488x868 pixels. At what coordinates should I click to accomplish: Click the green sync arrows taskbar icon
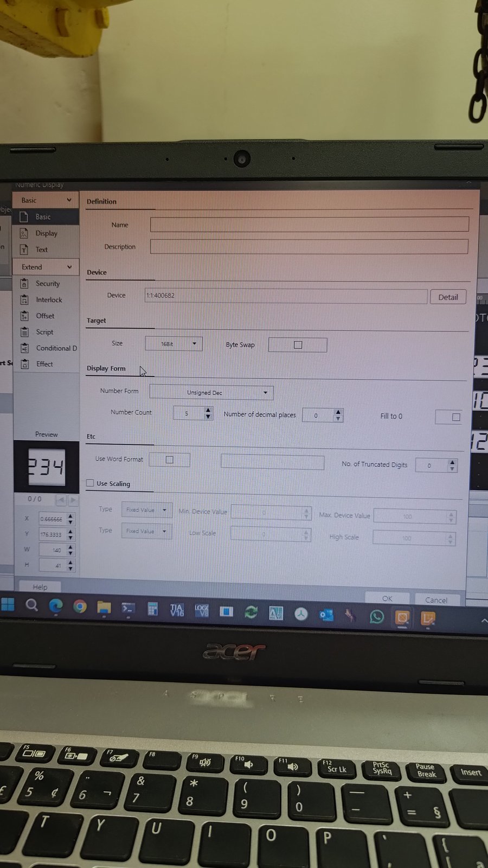tap(251, 612)
